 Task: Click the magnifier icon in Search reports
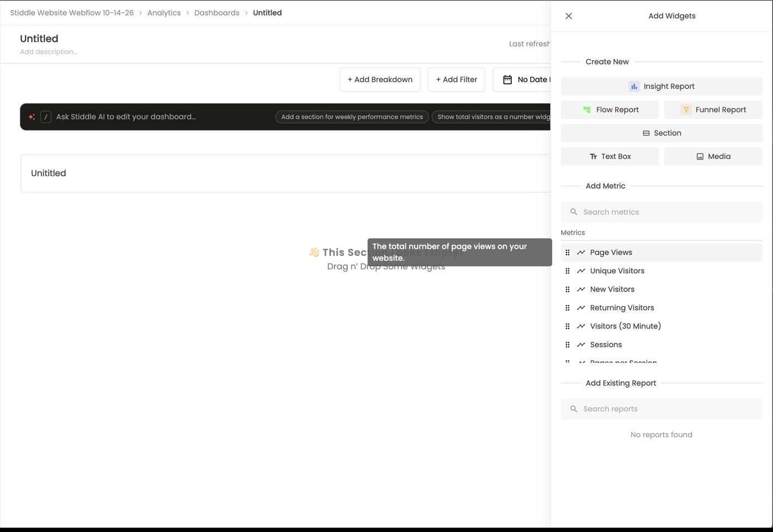click(x=574, y=409)
